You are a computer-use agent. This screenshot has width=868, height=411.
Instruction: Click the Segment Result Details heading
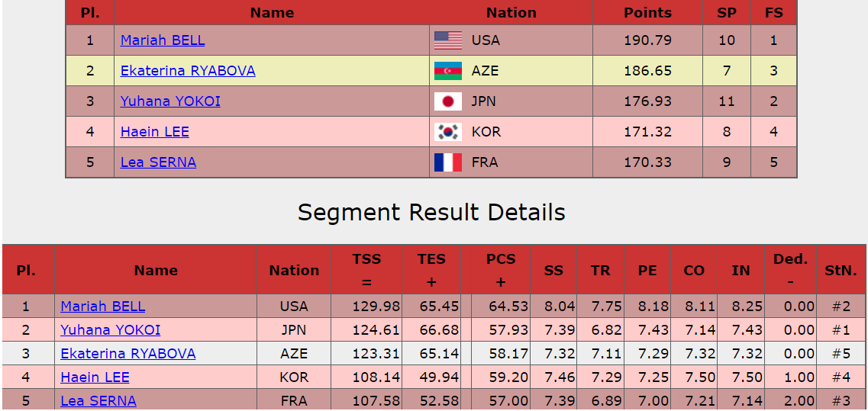pyautogui.click(x=431, y=212)
